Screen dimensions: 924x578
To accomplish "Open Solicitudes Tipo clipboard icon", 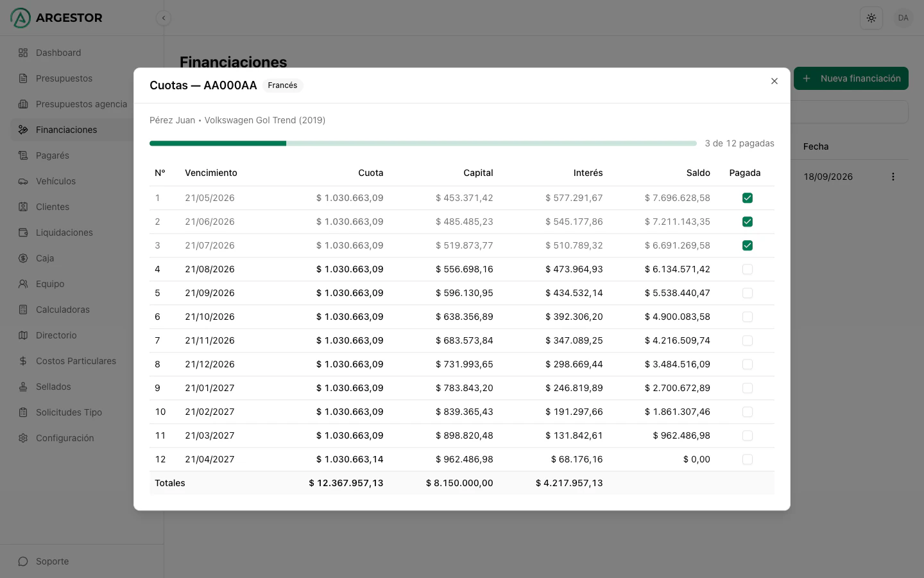I will click(x=23, y=412).
